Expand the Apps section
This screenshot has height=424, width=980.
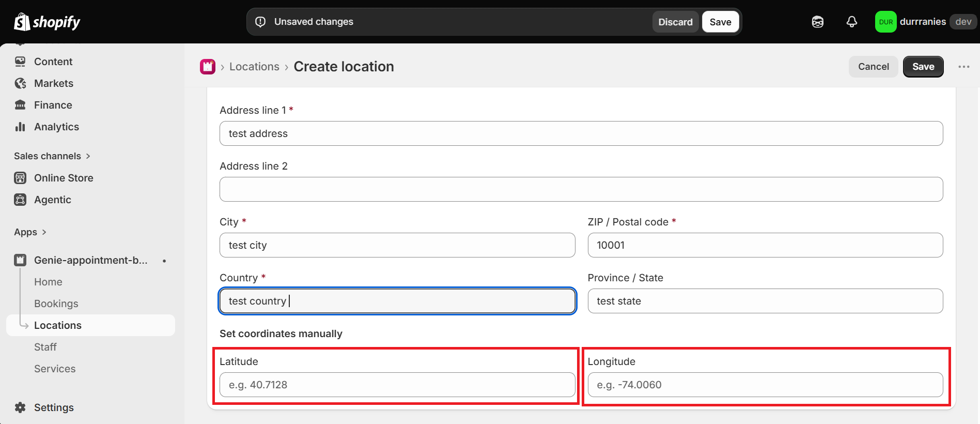point(30,232)
